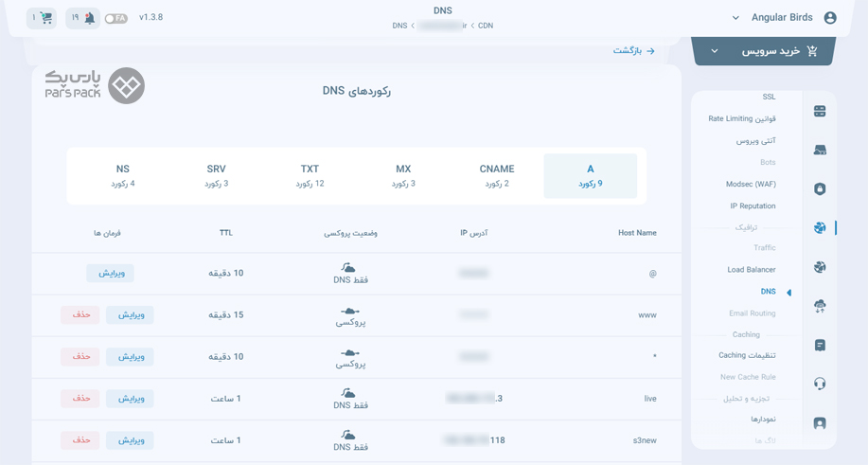Click the Host Name column header
868x465 pixels.
(637, 233)
